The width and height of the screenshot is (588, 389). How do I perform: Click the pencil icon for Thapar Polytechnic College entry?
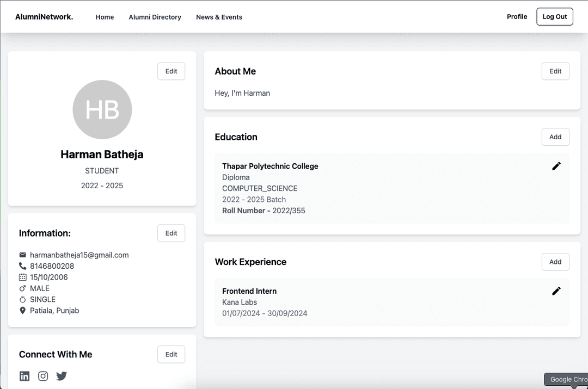(556, 166)
